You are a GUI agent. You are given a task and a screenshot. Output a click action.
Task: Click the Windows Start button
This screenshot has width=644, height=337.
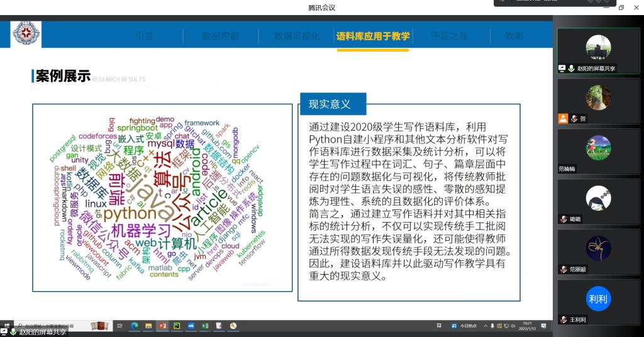[7, 326]
